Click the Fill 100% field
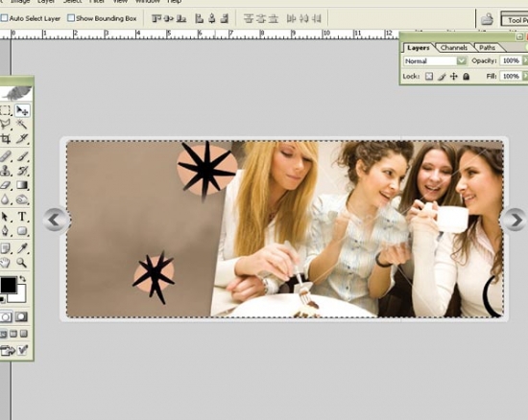Image resolution: width=528 pixels, height=420 pixels. 511,76
